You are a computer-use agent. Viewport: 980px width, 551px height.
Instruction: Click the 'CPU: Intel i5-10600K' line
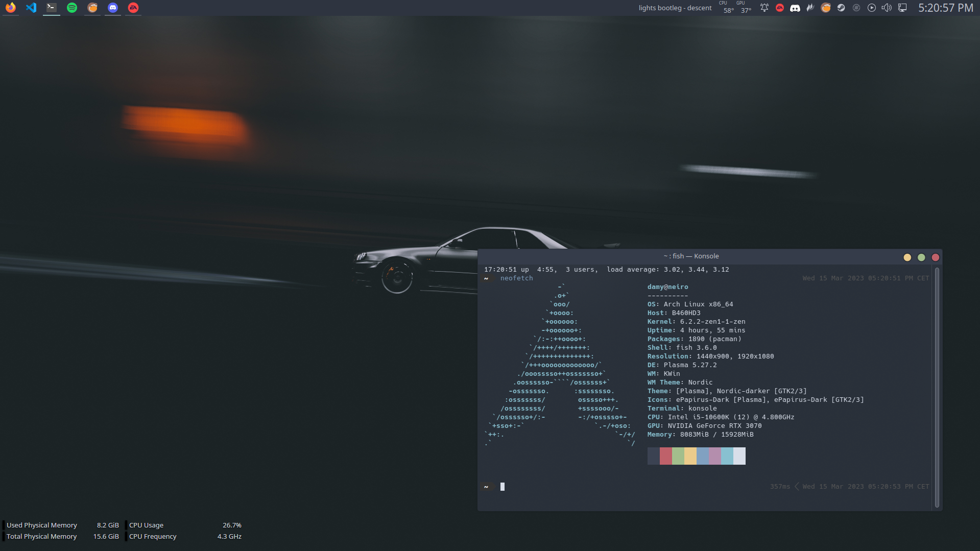click(721, 417)
